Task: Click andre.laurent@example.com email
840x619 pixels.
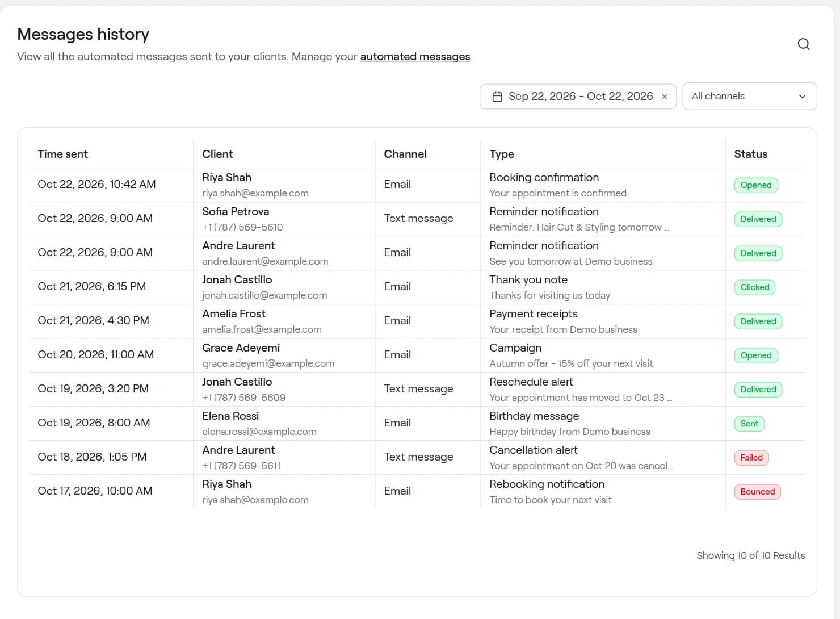Action: (265, 261)
